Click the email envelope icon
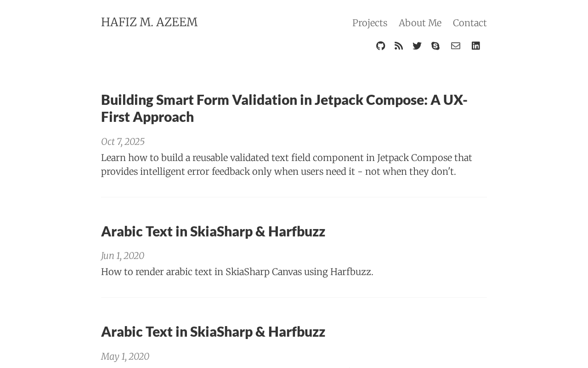 tap(456, 46)
